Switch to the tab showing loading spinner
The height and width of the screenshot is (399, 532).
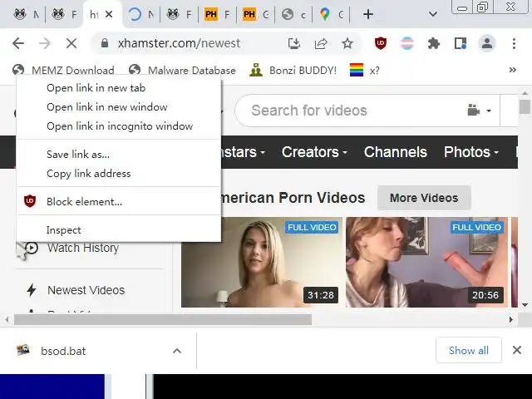point(140,14)
